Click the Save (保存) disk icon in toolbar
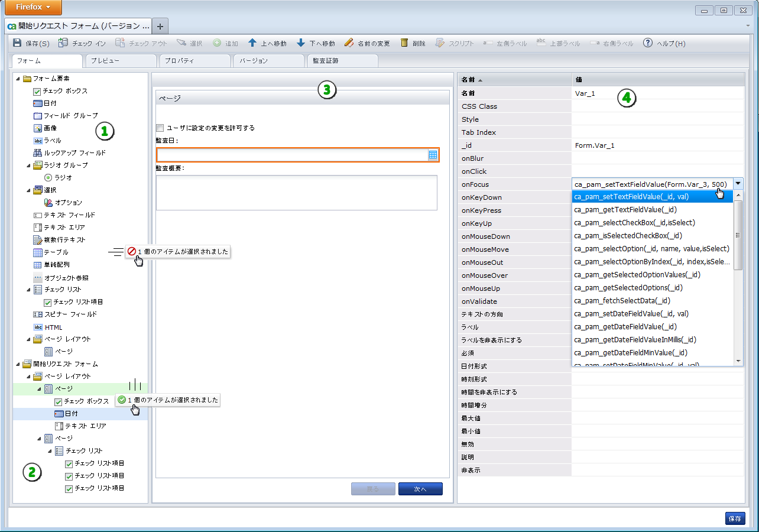Image resolution: width=759 pixels, height=532 pixels. (17, 43)
